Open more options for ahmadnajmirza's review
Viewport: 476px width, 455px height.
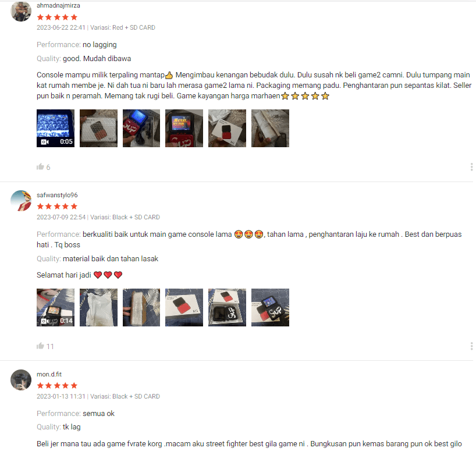[x=471, y=167]
